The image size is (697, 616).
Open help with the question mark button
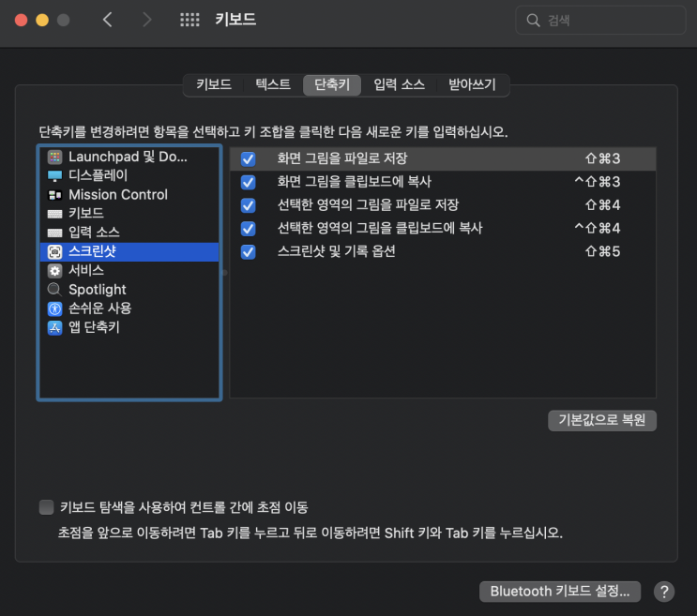click(x=664, y=592)
